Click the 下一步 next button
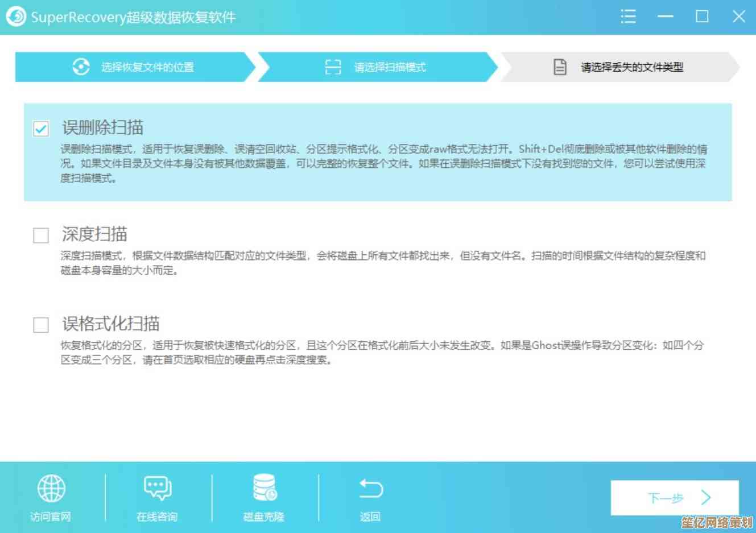 click(674, 498)
